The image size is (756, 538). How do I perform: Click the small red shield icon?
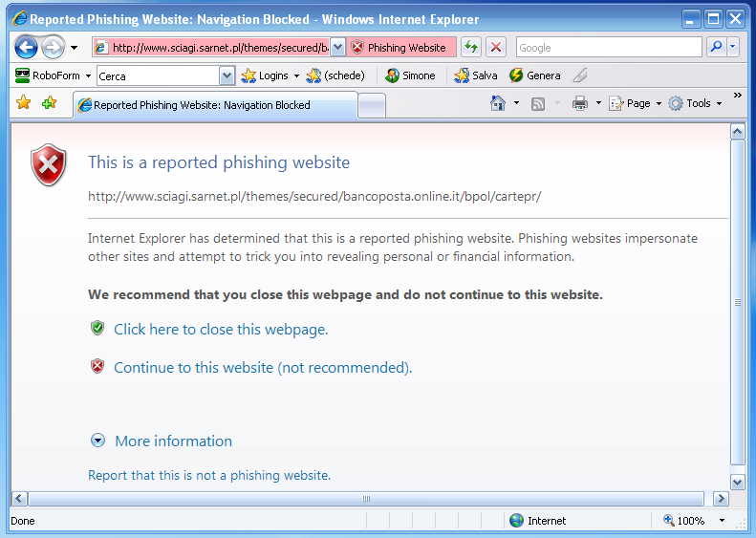point(97,366)
